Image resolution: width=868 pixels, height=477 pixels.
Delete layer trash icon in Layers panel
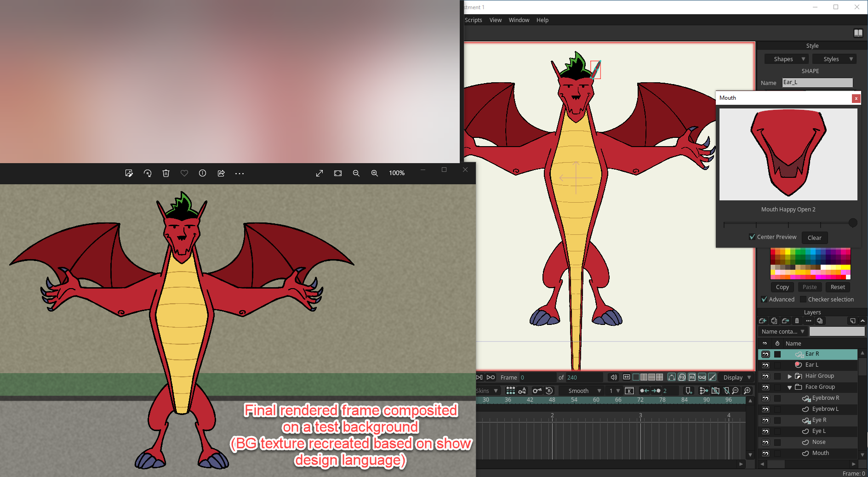coord(797,321)
